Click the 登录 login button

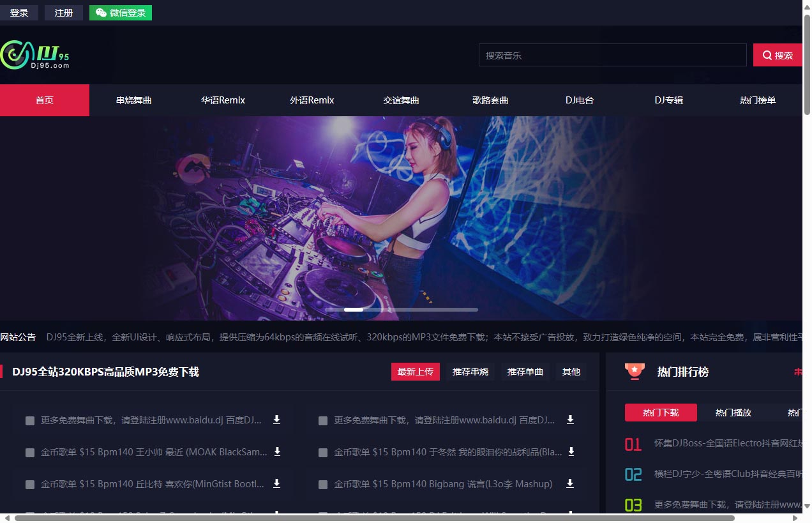click(19, 12)
